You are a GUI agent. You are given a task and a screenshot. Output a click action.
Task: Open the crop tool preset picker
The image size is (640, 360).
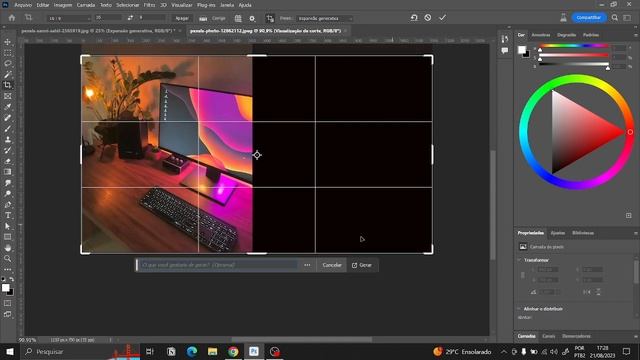(29, 18)
